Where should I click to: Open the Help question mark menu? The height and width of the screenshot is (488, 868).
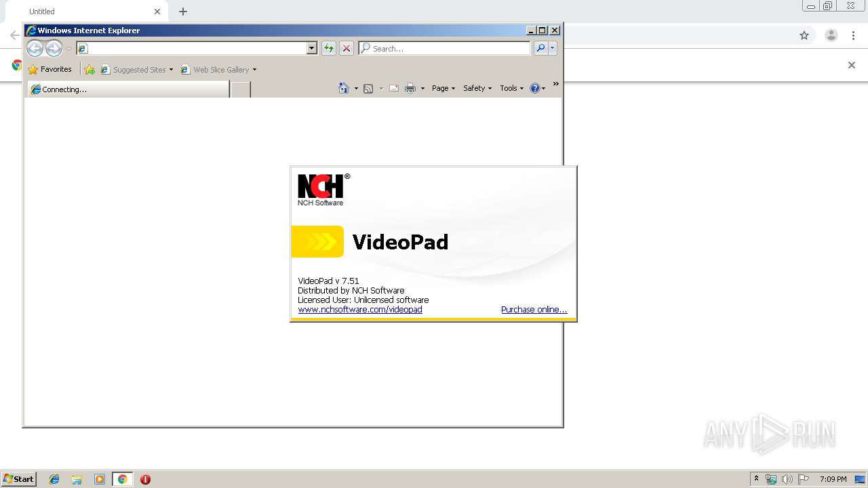pos(537,88)
